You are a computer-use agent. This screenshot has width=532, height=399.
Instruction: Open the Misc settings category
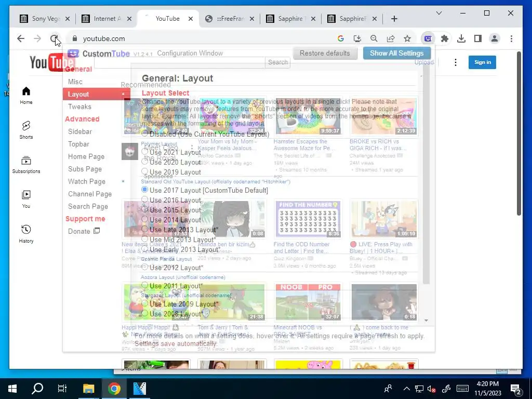click(75, 82)
